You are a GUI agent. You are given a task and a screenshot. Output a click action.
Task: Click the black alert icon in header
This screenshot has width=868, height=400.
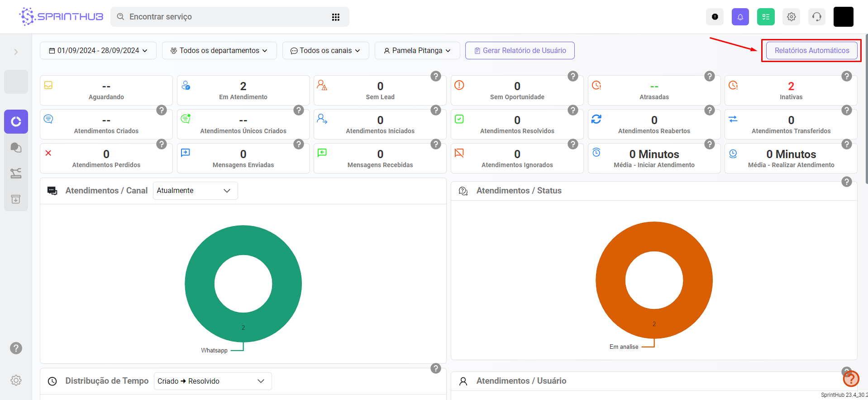(715, 17)
